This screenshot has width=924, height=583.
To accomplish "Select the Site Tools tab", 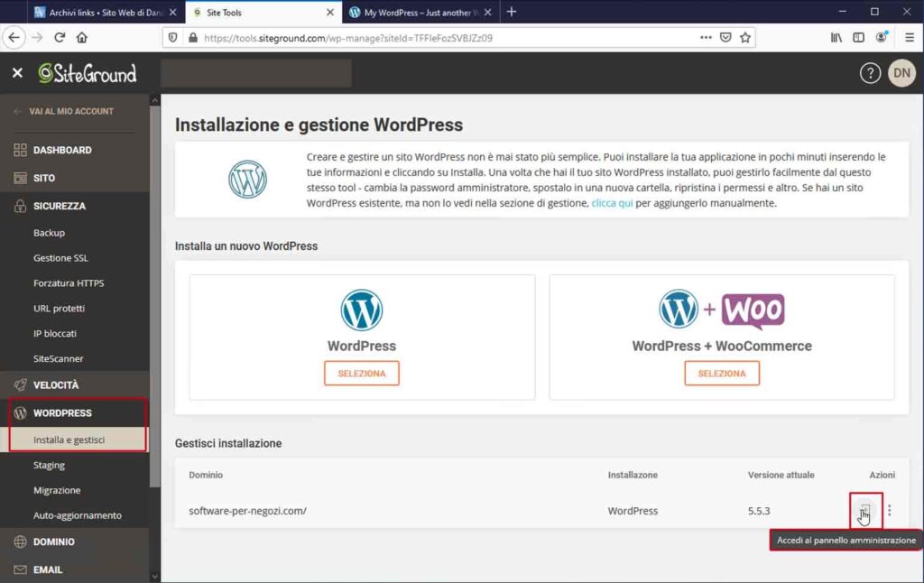I will (x=263, y=12).
